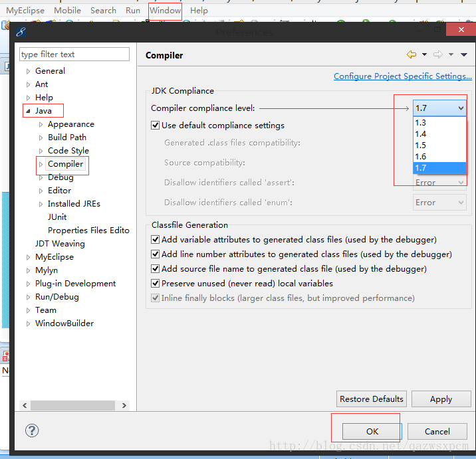Select WindowBuilder category
Viewport: 476px width, 459px height.
pyautogui.click(x=64, y=323)
